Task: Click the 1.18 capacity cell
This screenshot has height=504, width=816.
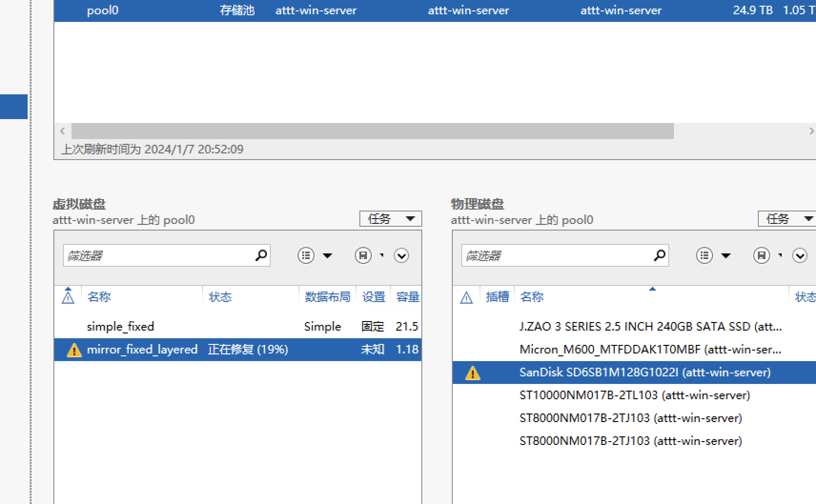Action: (407, 349)
